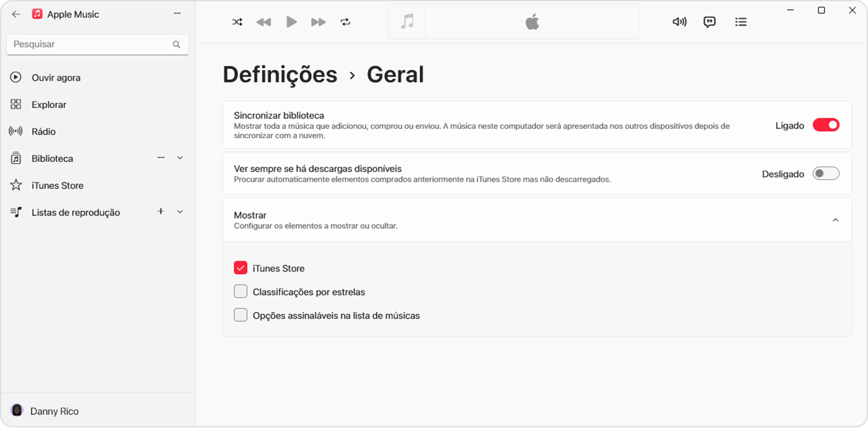Screen dimensions: 868x428
Task: Open the Up Next queue
Action: tap(740, 22)
